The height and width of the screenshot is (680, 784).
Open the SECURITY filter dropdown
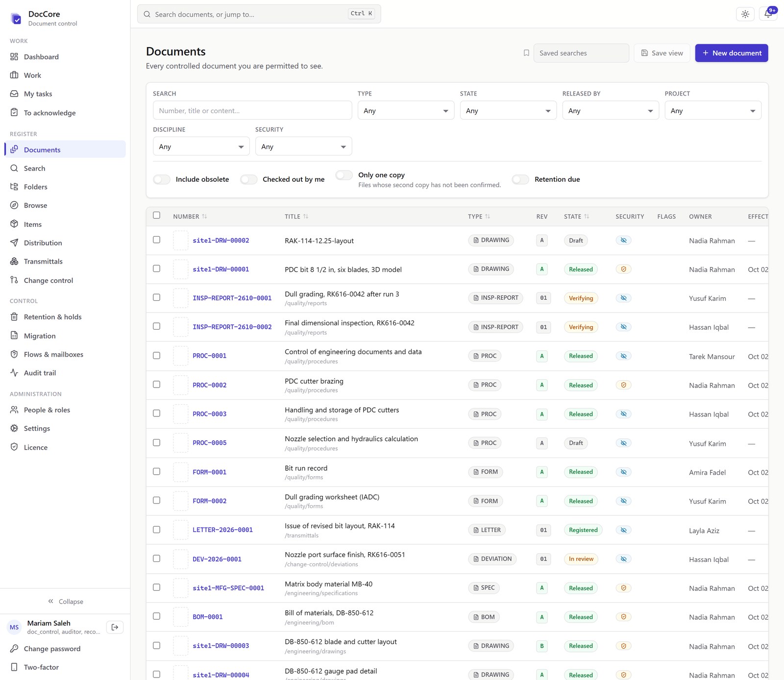(x=303, y=146)
